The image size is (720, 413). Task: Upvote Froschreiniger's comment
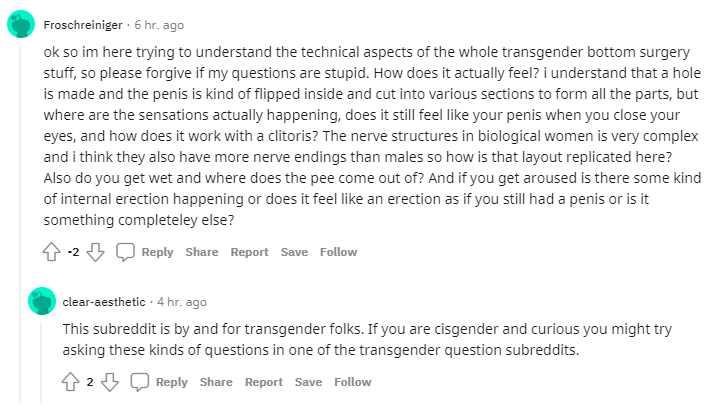(53, 252)
